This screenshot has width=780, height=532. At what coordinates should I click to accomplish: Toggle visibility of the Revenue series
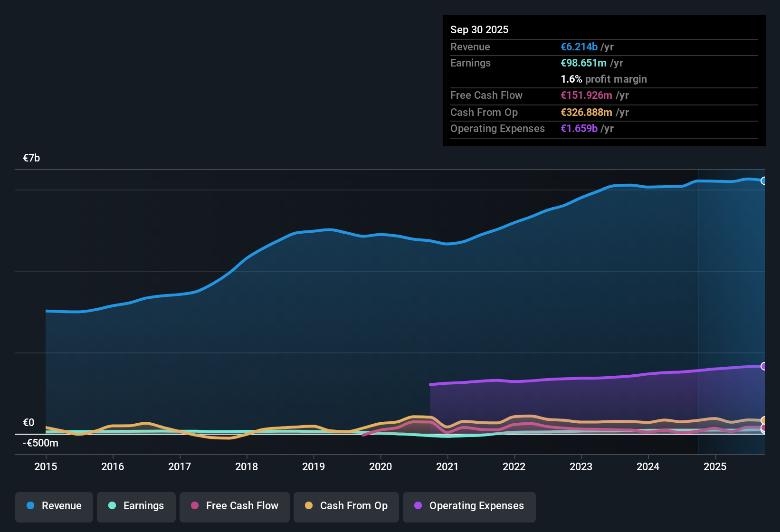(54, 506)
